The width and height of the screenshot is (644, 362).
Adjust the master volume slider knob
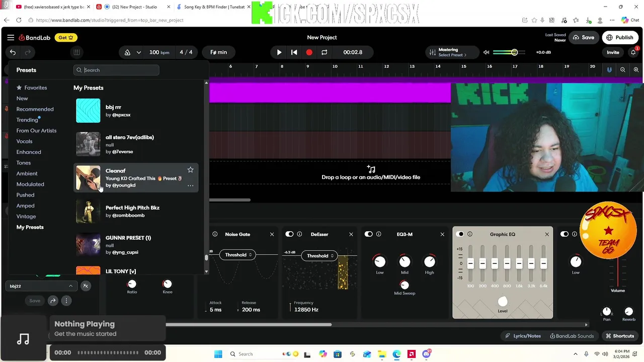pyautogui.click(x=514, y=52)
